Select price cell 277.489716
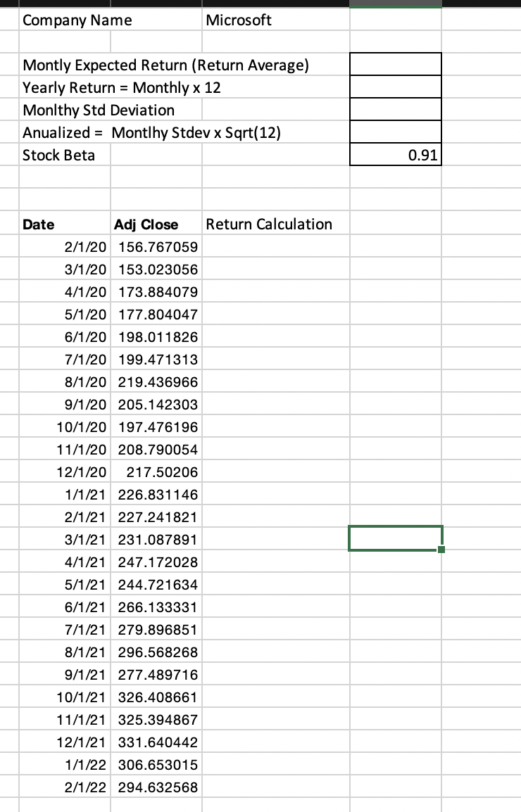521x812 pixels. 156,675
